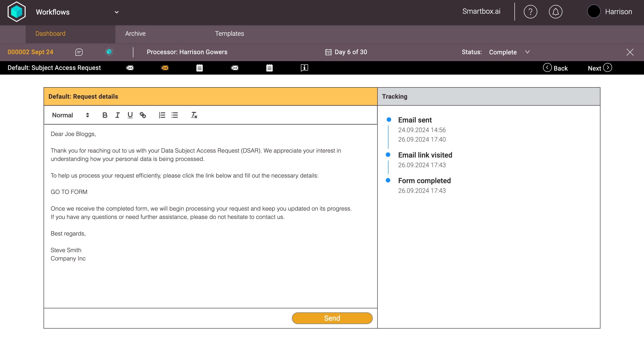Toggle italic text formatting

[x=117, y=115]
